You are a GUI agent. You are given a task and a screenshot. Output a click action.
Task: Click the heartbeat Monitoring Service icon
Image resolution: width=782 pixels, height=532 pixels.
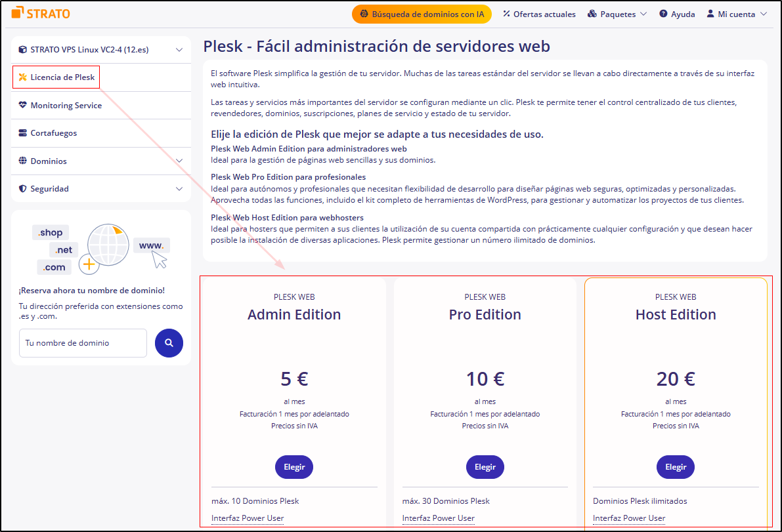pos(22,105)
